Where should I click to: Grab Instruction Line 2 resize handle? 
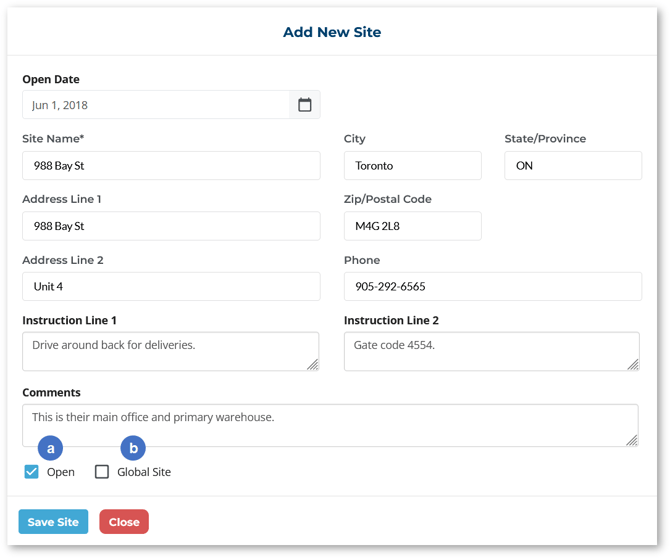click(x=633, y=365)
